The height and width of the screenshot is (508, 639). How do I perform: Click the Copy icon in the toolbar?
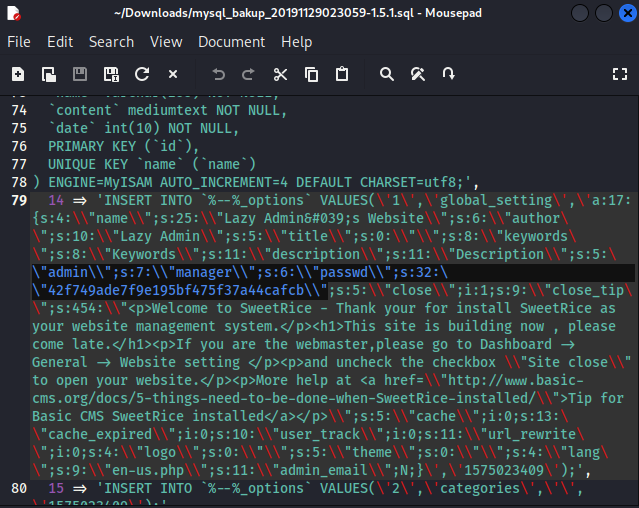coord(311,74)
